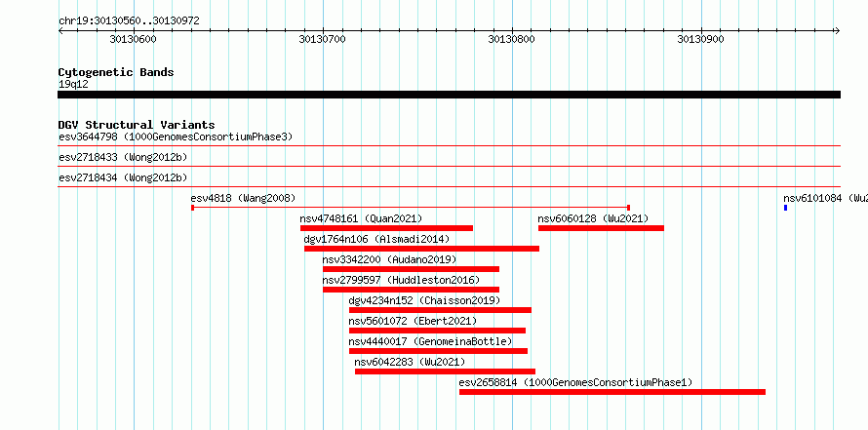Open the dgv1764n106 (Alsmadi2014) label
Image resolution: width=868 pixels, height=430 pixels.
point(376,239)
